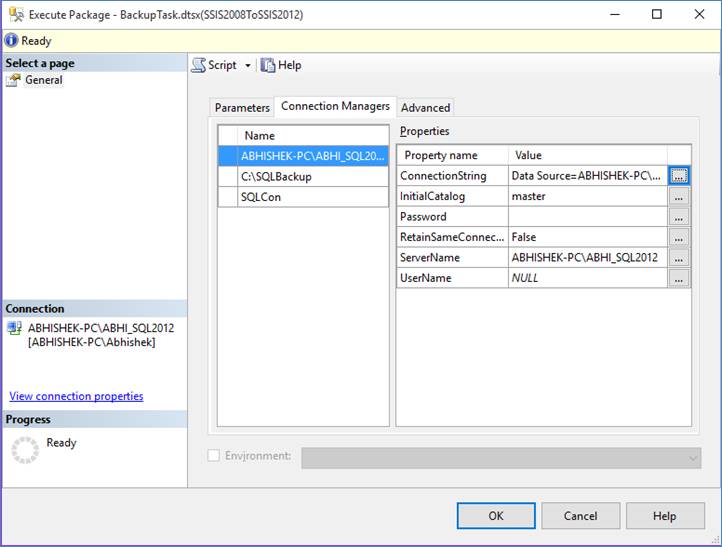The height and width of the screenshot is (547, 722).
Task: Expand the Environment dropdown list
Action: 693,457
